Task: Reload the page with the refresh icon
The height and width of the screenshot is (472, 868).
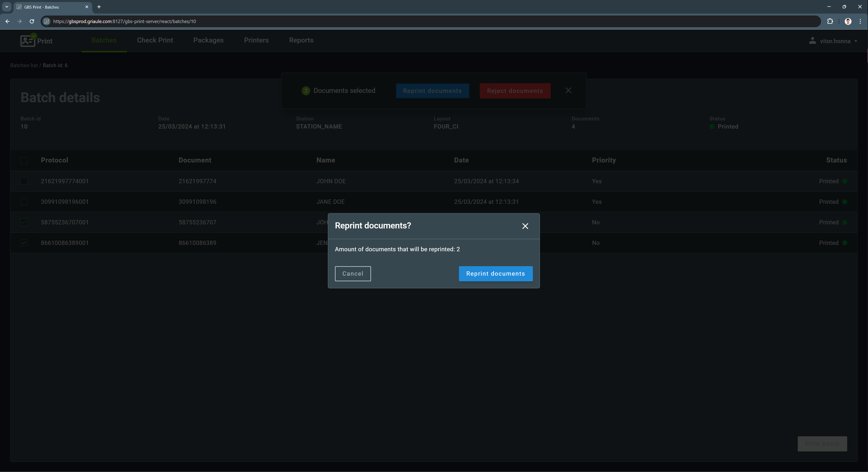Action: click(x=32, y=21)
